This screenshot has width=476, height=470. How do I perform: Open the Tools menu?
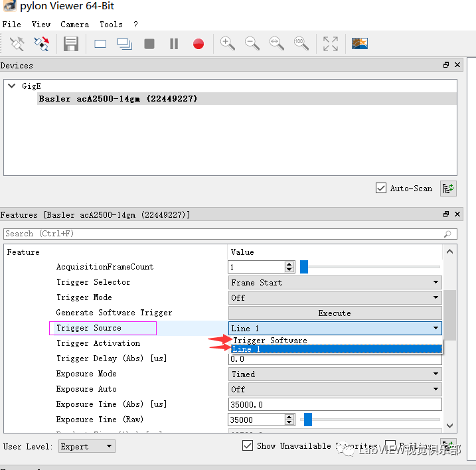coord(111,25)
